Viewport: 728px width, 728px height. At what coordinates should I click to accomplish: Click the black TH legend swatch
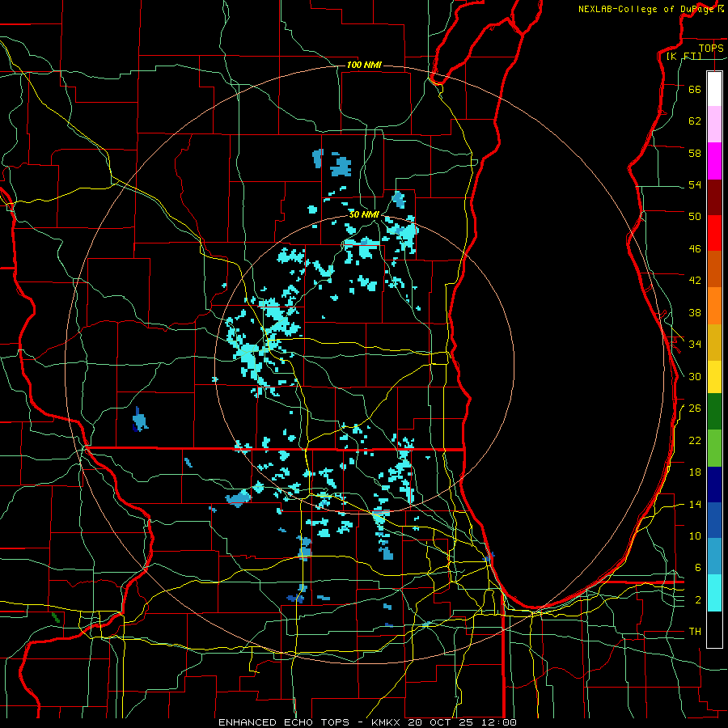[714, 629]
